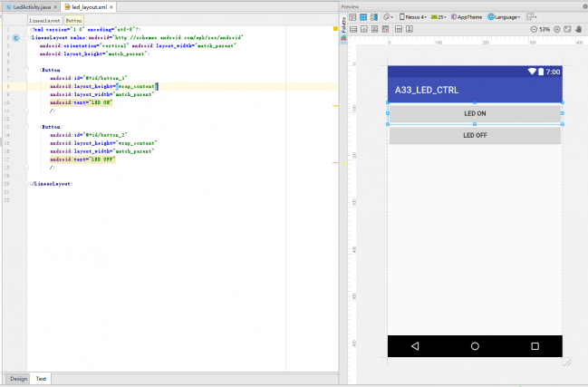Zoom in the layout preview
588x387 pixels.
(557, 29)
